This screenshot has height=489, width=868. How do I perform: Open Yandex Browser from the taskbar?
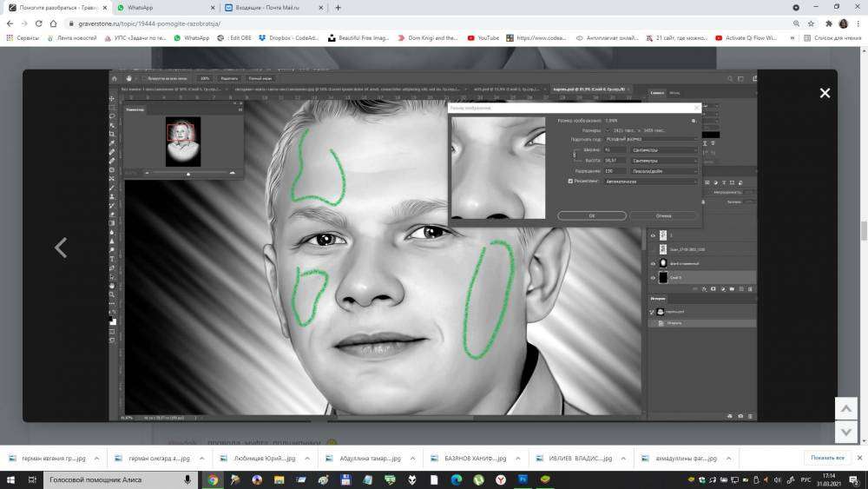coord(501,479)
